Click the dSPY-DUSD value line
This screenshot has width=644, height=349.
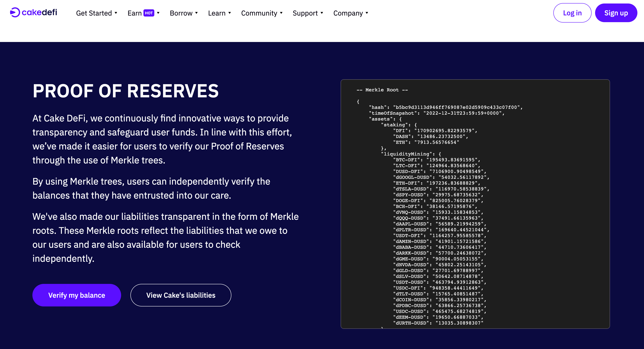(438, 195)
